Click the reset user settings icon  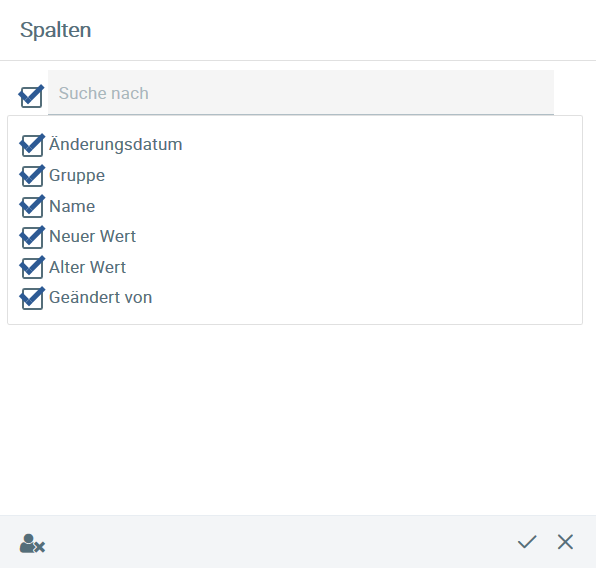(x=32, y=544)
